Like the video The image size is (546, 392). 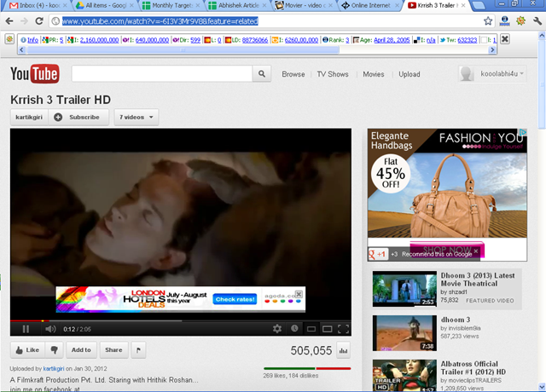(28, 350)
